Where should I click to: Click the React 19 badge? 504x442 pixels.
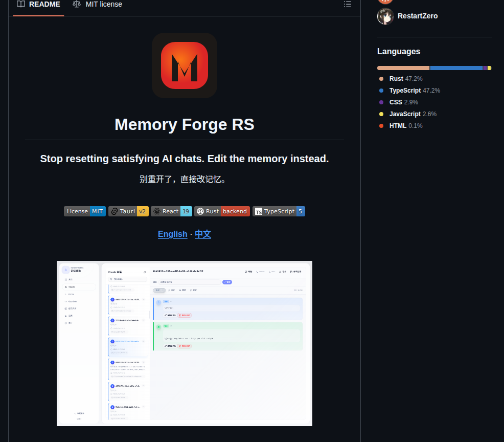pos(172,211)
